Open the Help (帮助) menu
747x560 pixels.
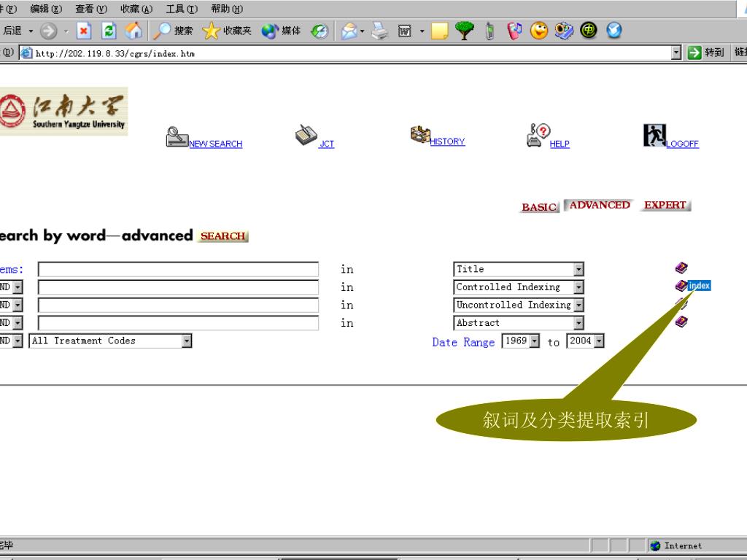[227, 9]
